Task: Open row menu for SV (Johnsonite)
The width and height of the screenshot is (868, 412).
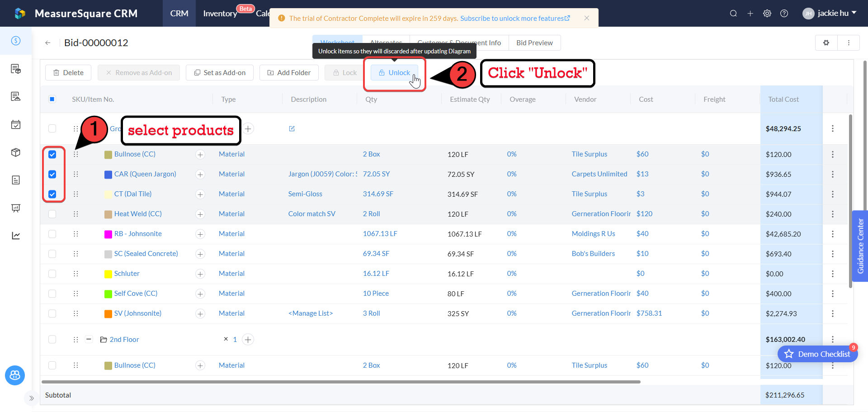Action: coord(833,314)
